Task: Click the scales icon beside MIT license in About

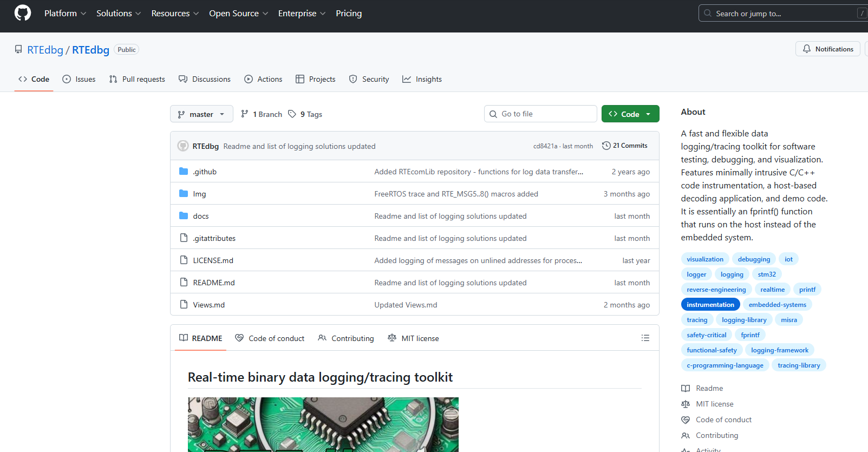Action: pos(686,404)
